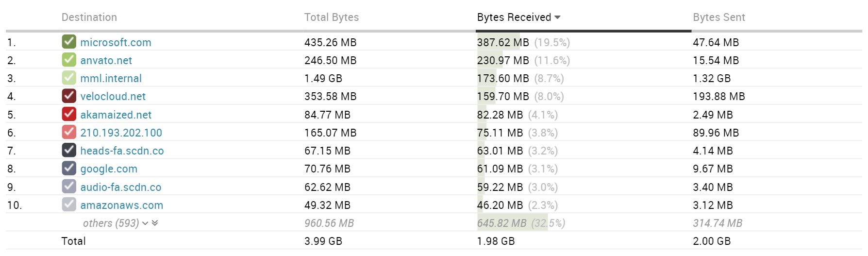Click the microsoft.com 387.62 MB received bar

tap(499, 42)
